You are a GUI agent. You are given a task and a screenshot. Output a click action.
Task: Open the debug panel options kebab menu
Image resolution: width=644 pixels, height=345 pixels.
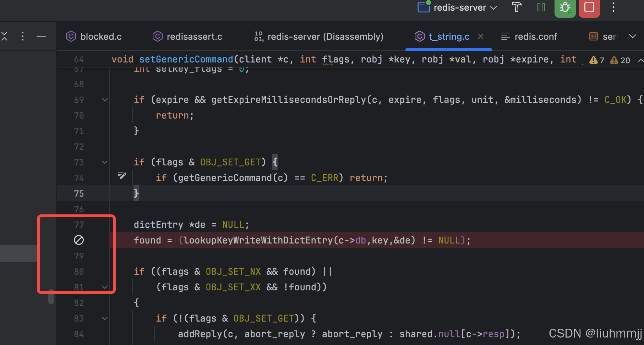click(22, 36)
